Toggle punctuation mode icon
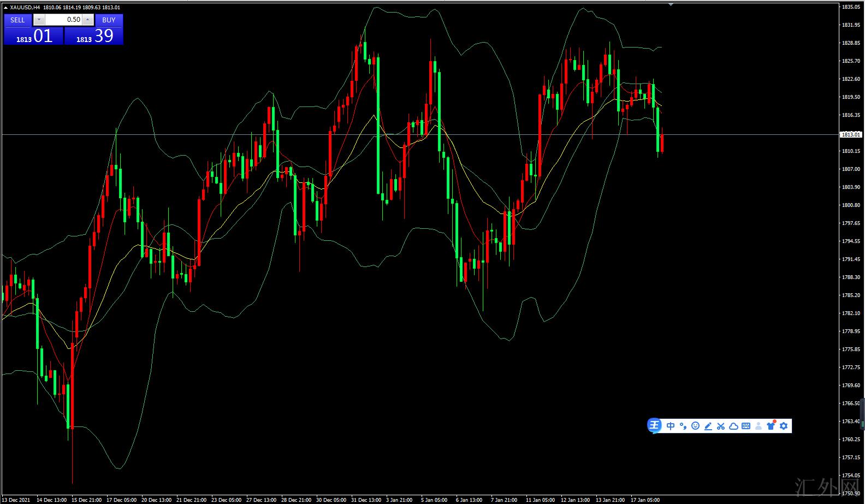 (683, 426)
